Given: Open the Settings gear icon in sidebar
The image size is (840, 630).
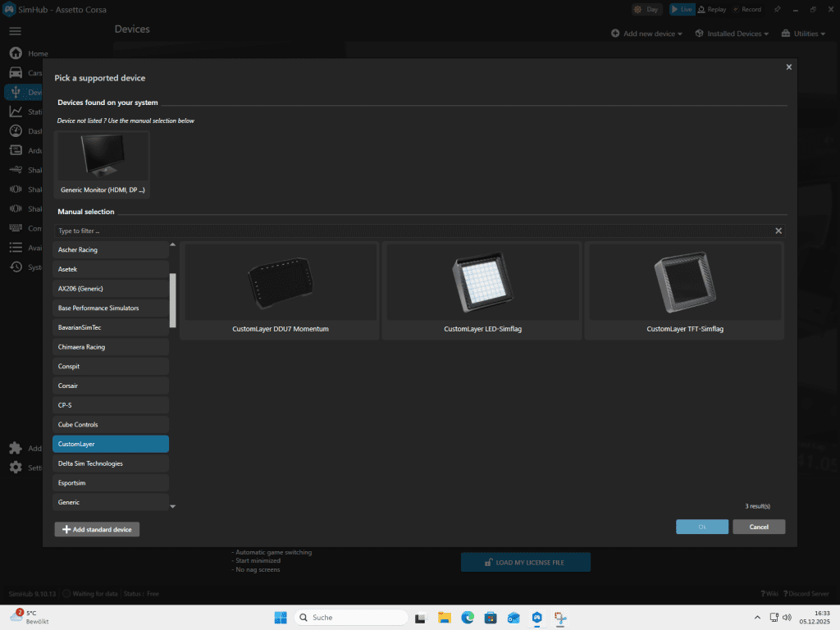Looking at the screenshot, I should pyautogui.click(x=16, y=468).
